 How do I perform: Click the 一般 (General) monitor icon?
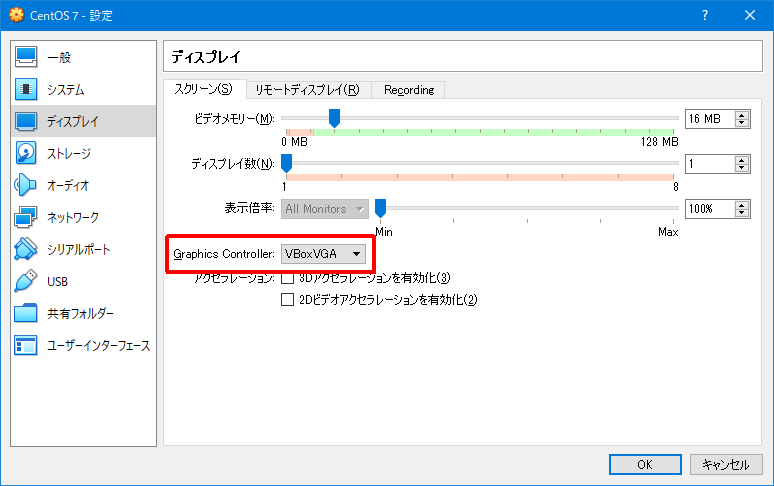coord(26,57)
